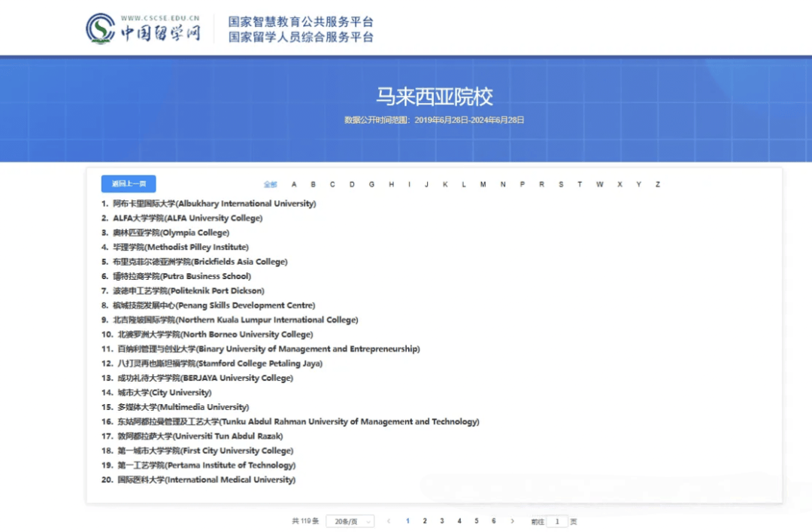The width and height of the screenshot is (812, 532).
Task: Filter institutions by letter A
Action: click(294, 184)
